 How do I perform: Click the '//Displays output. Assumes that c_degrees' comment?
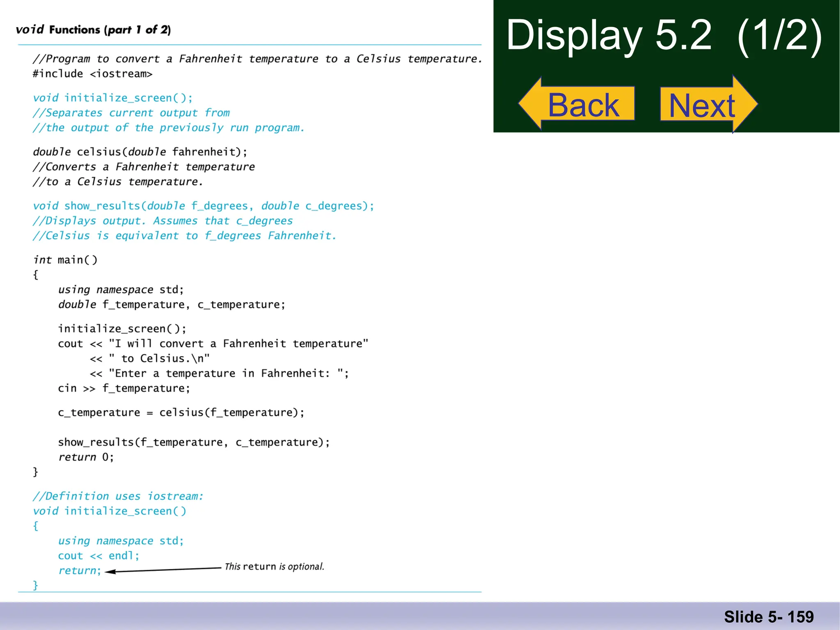[x=163, y=221]
